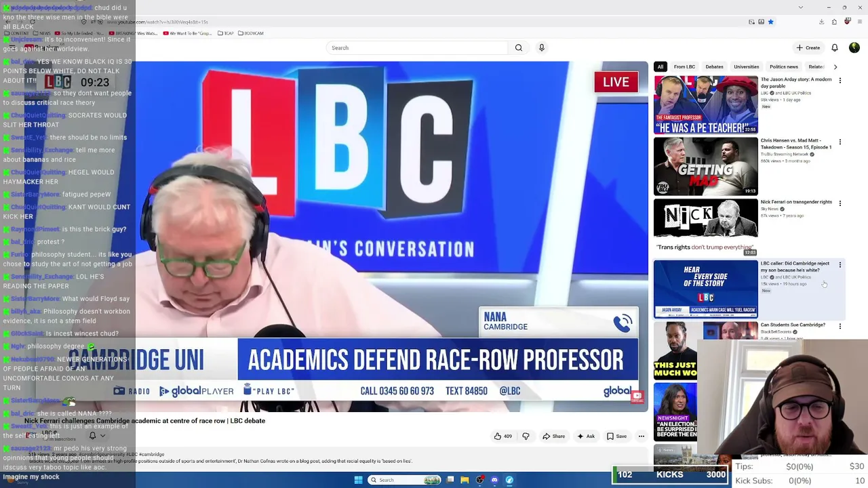
Task: Select the From LBC filter chip
Action: pyautogui.click(x=684, y=67)
